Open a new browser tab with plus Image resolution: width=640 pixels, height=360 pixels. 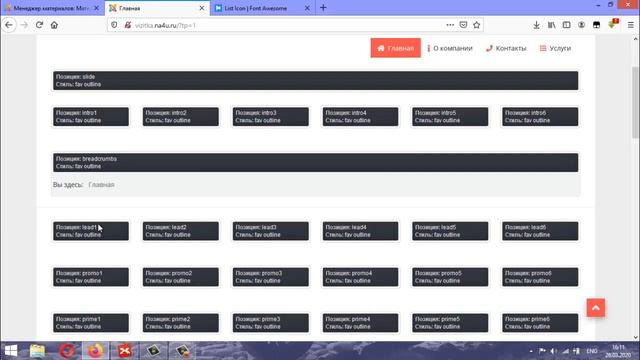[x=323, y=8]
